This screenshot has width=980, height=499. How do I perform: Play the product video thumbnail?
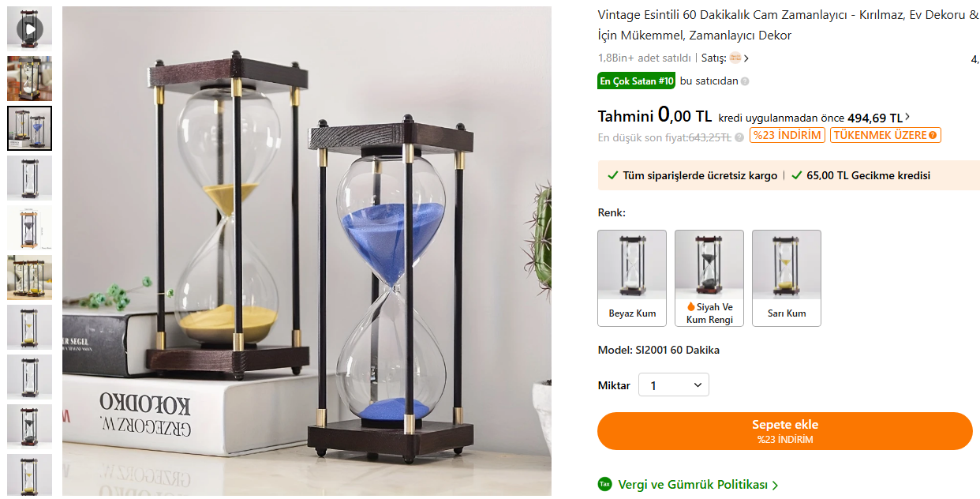point(29,29)
